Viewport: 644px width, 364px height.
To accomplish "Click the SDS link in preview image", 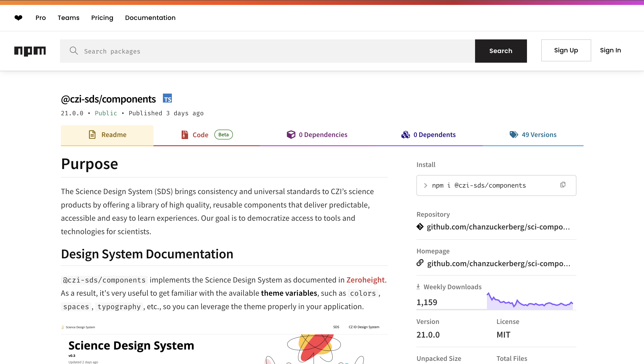I will (336, 327).
